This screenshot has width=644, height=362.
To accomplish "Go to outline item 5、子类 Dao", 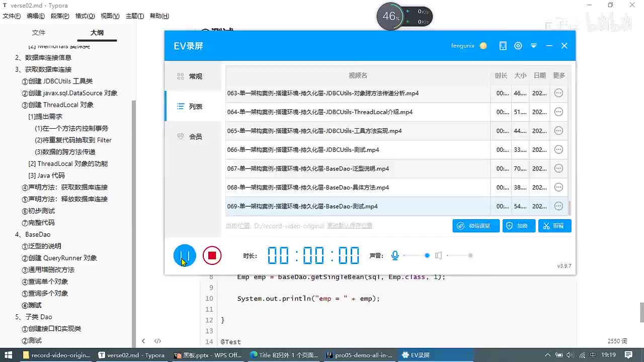I will coord(33,317).
